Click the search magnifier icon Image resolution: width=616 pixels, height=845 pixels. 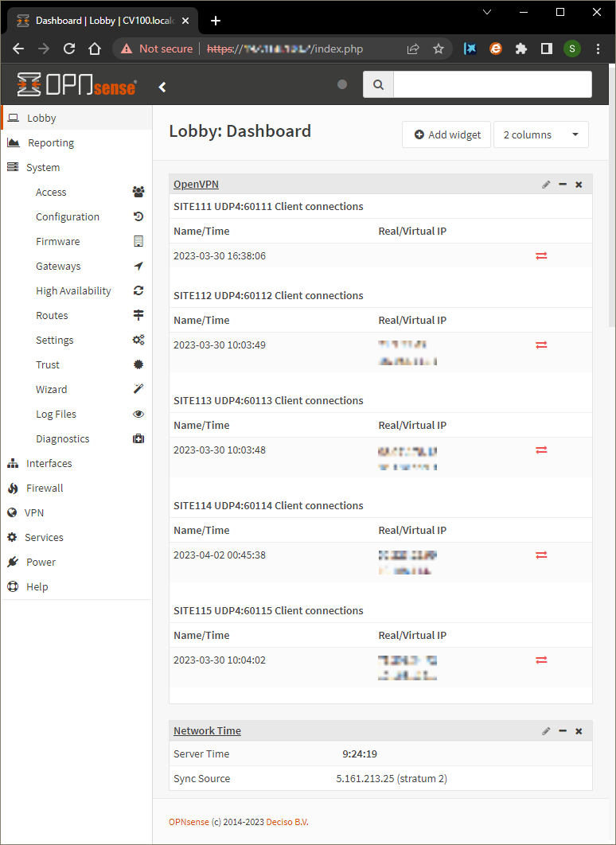point(377,84)
